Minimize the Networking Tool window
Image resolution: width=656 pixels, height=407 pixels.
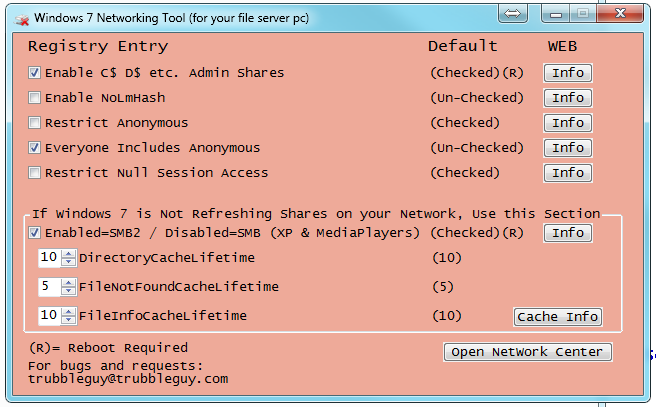(x=556, y=14)
